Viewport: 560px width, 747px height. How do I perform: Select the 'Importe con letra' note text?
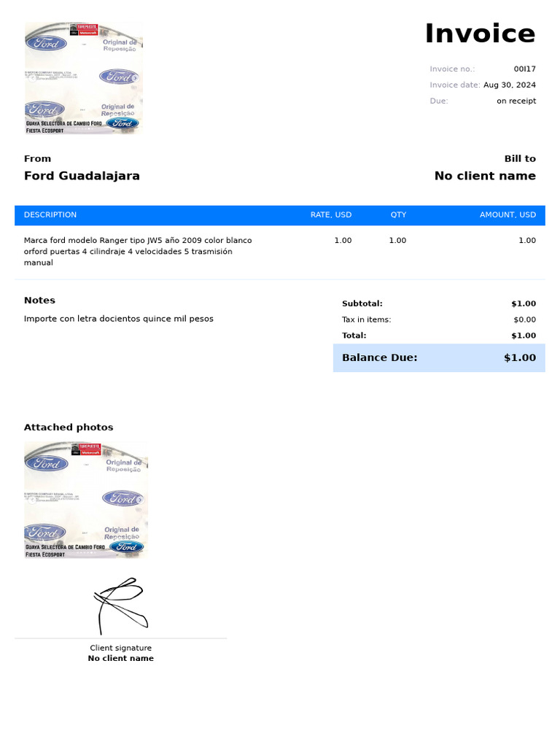118,319
